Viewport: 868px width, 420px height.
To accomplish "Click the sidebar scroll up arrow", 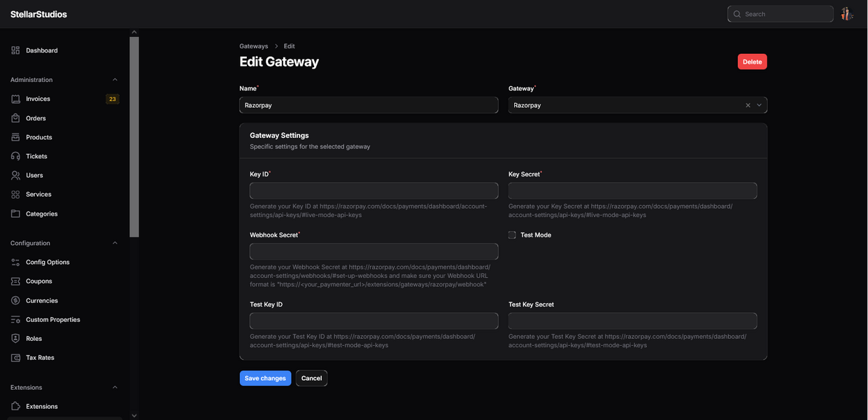I will pos(134,32).
